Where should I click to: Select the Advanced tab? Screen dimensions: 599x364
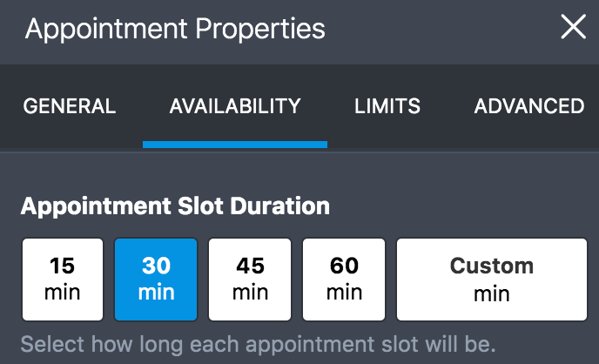coord(528,106)
